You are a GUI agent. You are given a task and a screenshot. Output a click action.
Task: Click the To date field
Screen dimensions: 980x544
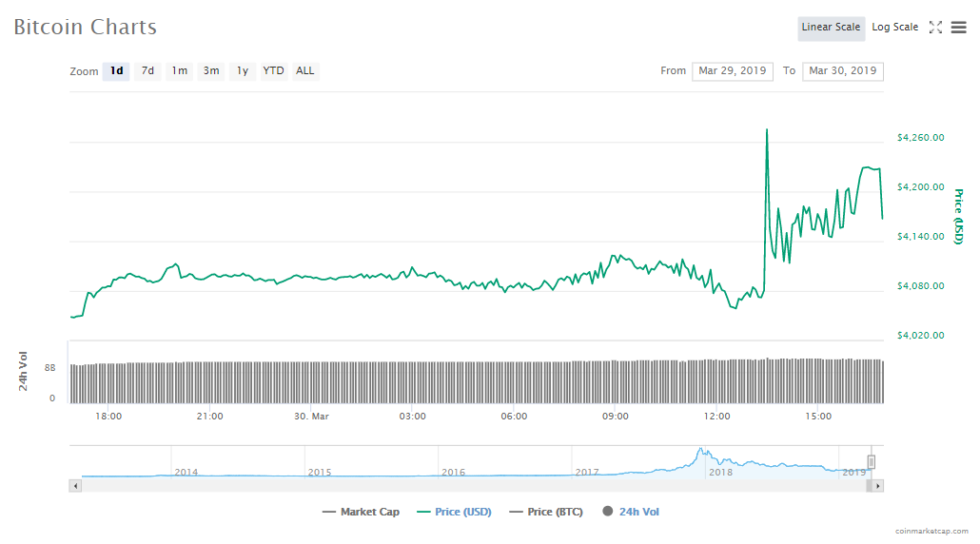click(842, 71)
